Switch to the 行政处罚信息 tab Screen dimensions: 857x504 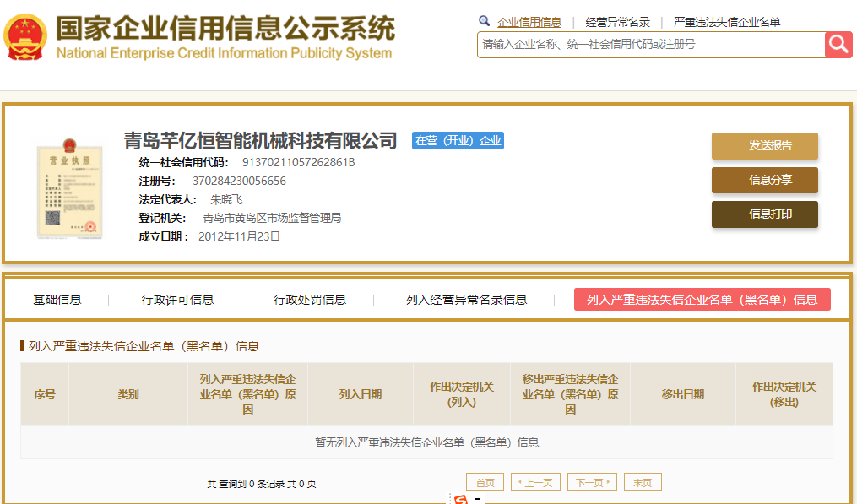click(x=309, y=300)
